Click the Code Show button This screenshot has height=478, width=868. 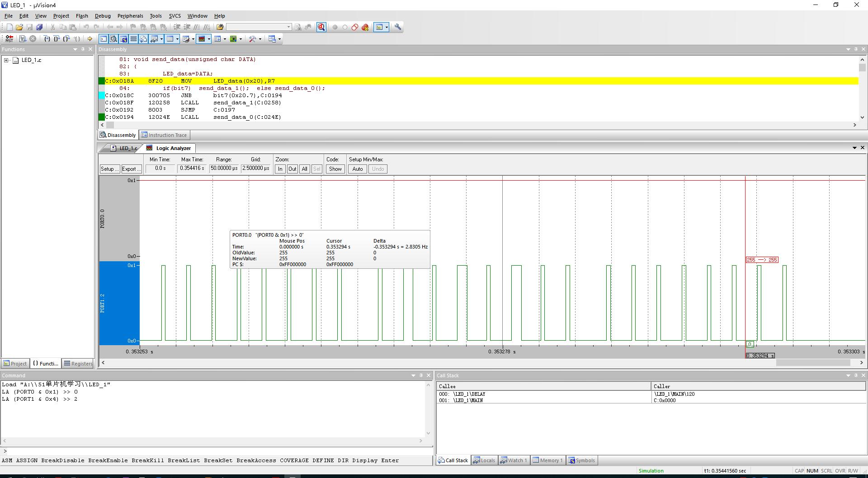tap(335, 169)
